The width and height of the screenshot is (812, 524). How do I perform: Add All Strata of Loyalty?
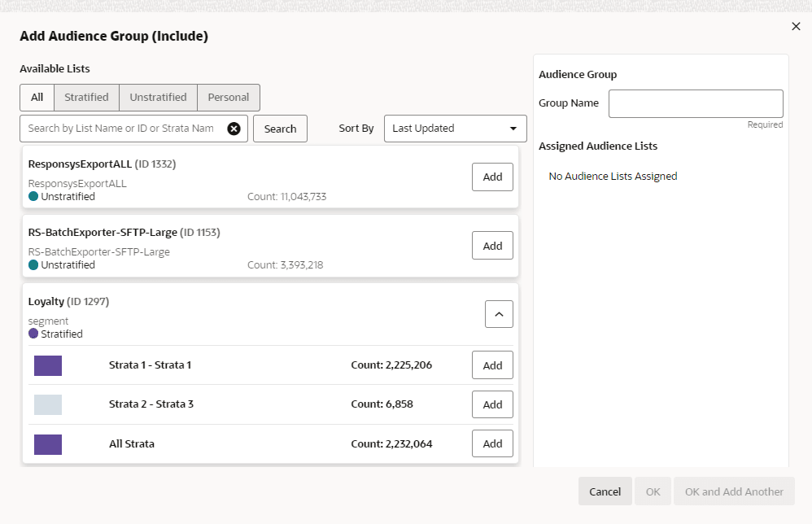(x=492, y=443)
